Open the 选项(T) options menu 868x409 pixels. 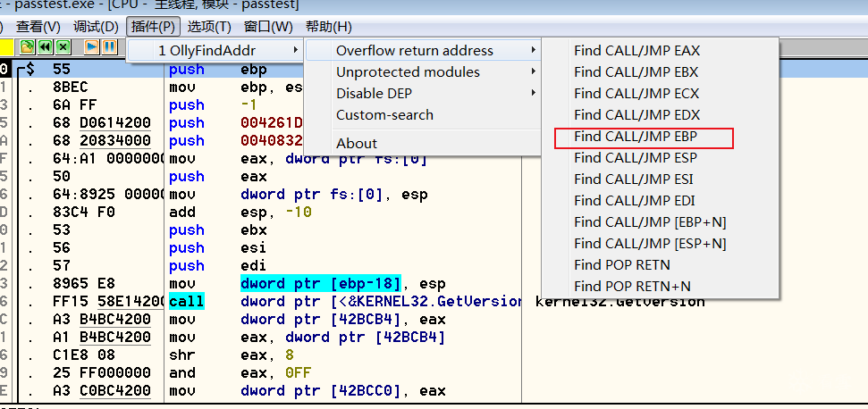click(209, 27)
